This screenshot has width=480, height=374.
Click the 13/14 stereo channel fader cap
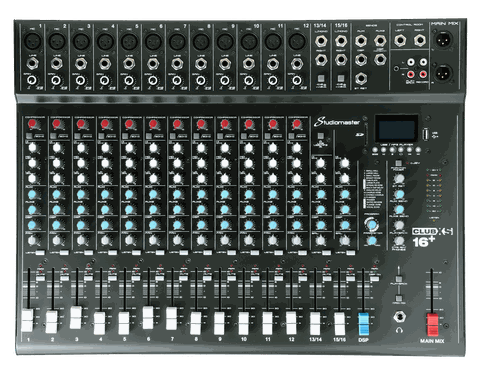click(315, 324)
